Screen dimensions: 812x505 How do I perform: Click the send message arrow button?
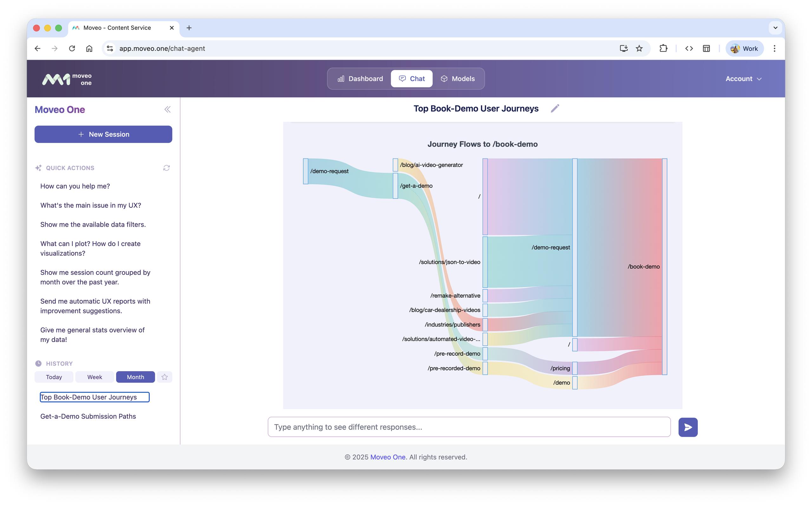click(x=688, y=427)
